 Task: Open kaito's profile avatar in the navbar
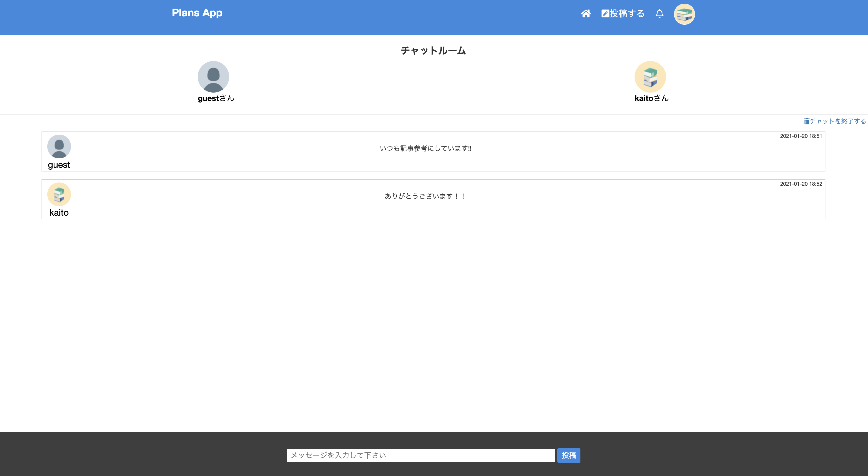684,14
